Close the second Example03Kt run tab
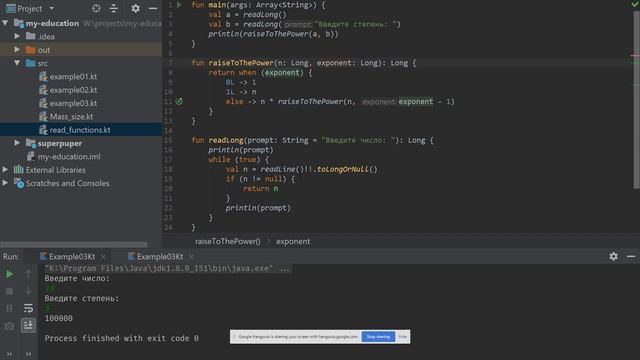This screenshot has height=360, width=640. pyautogui.click(x=191, y=257)
